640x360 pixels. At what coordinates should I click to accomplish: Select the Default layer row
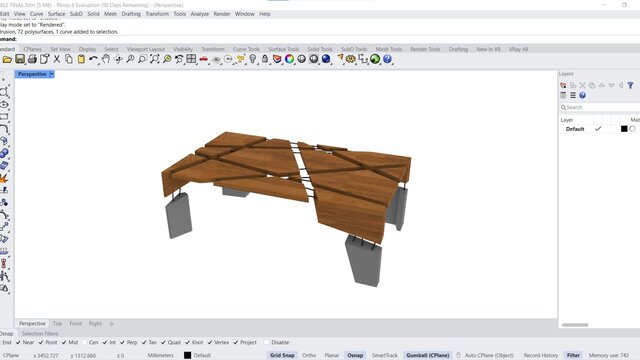[x=600, y=129]
